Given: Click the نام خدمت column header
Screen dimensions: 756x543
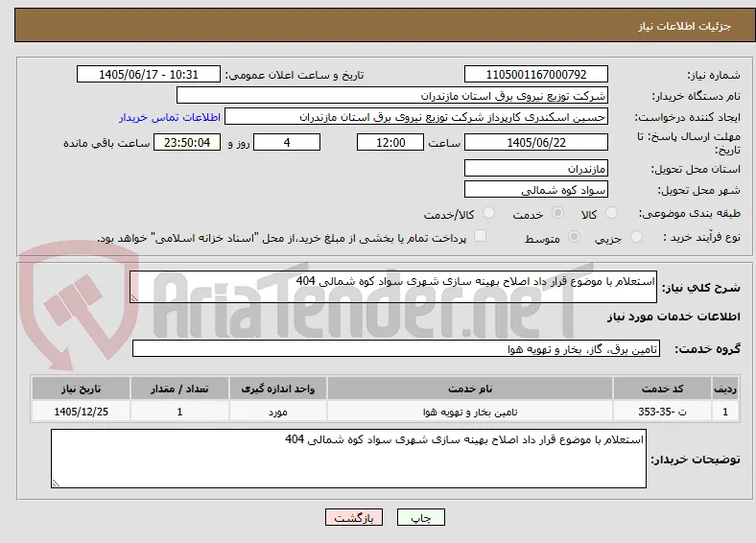Looking at the screenshot, I should 470,389.
